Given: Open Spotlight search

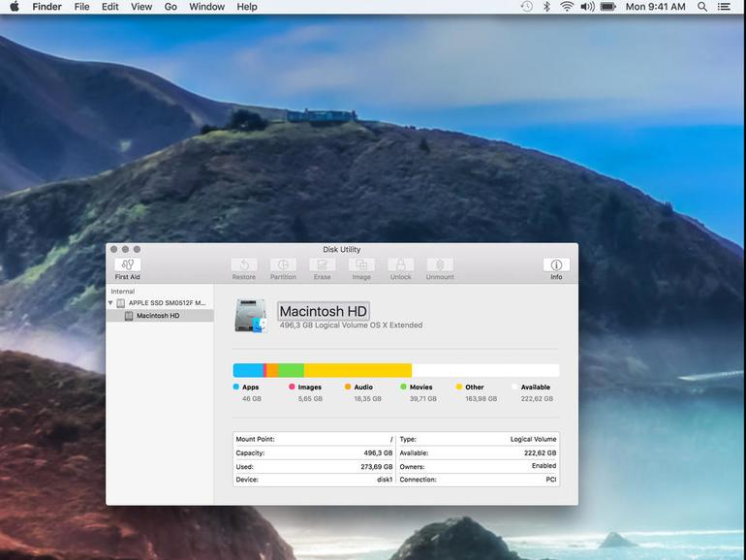Looking at the screenshot, I should (x=702, y=7).
